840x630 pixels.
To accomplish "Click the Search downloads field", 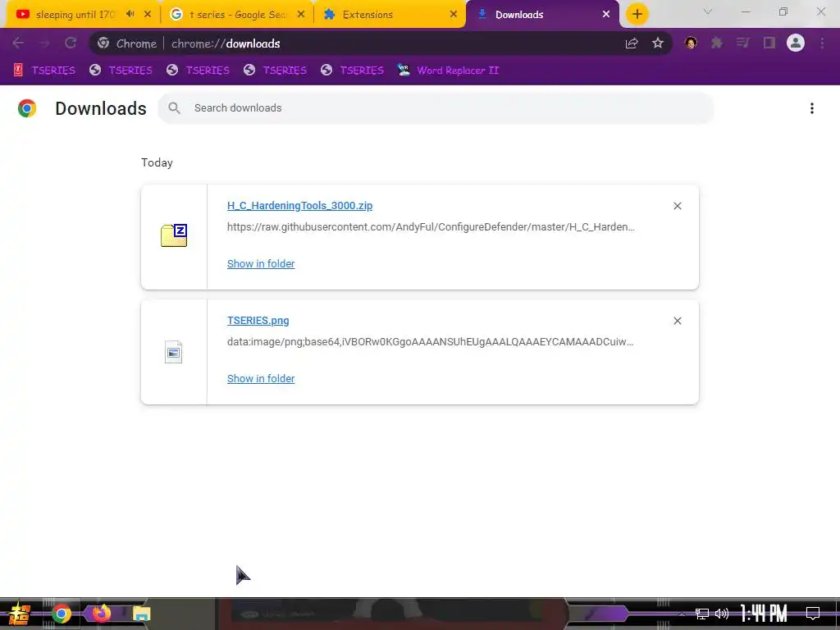I will pyautogui.click(x=435, y=107).
